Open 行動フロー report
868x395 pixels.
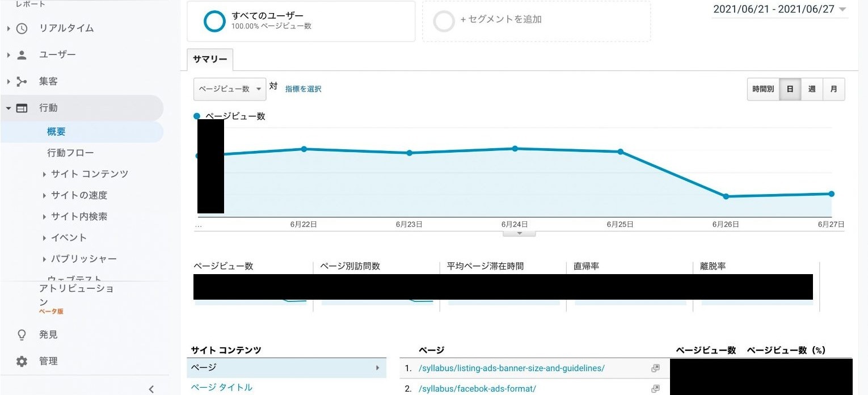[x=70, y=153]
